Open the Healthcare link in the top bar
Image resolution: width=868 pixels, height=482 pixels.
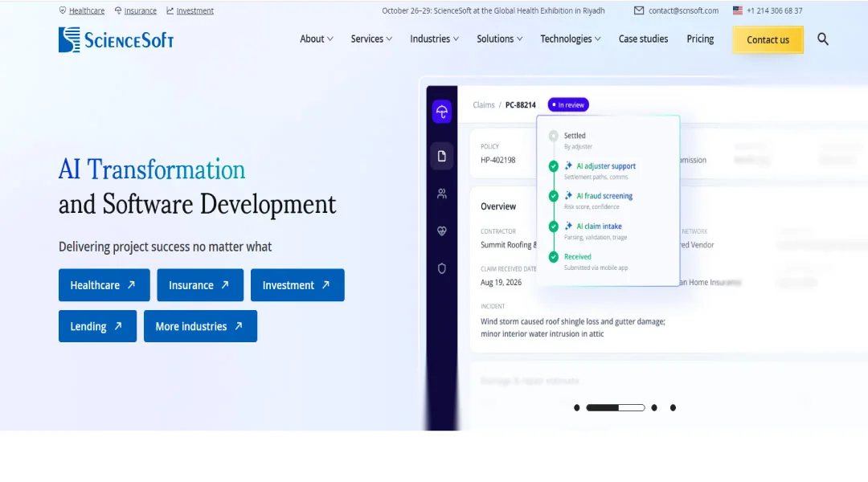(87, 10)
